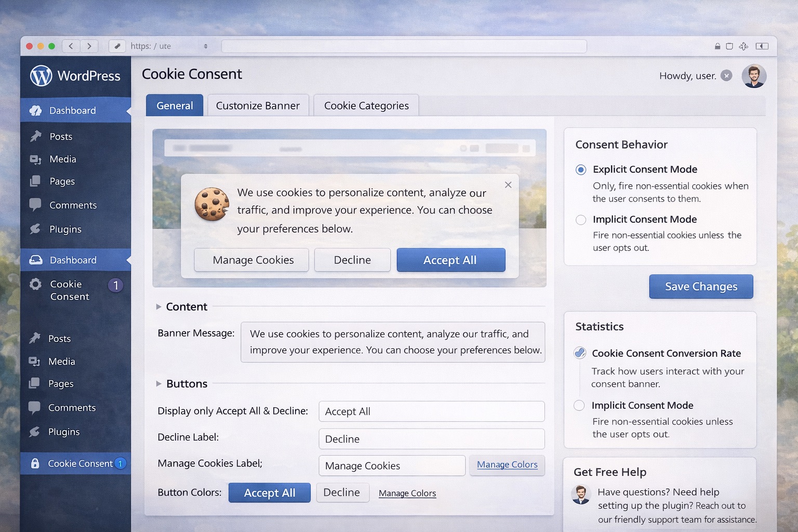Open the Cookie Categories tab
This screenshot has height=532, width=798.
click(x=366, y=105)
